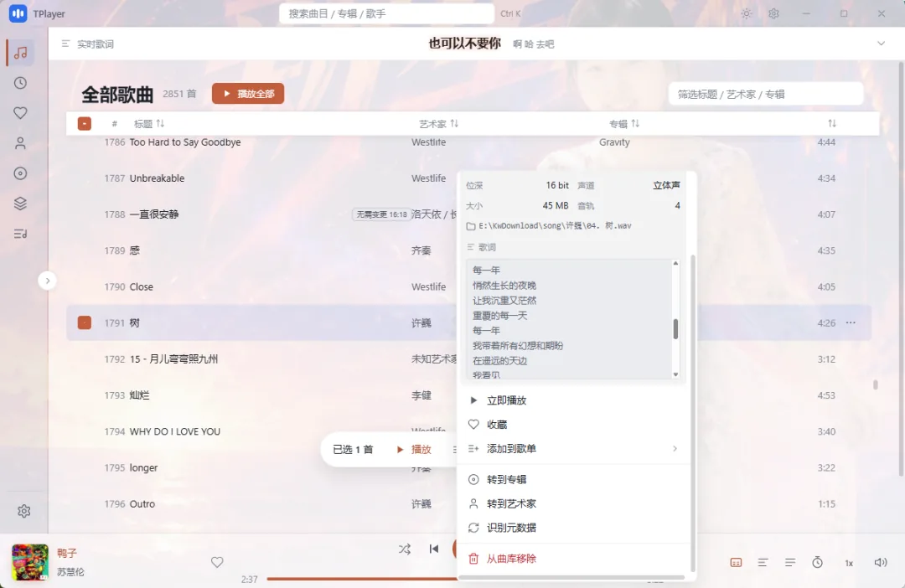Click 播放 in selection bar

tap(414, 449)
